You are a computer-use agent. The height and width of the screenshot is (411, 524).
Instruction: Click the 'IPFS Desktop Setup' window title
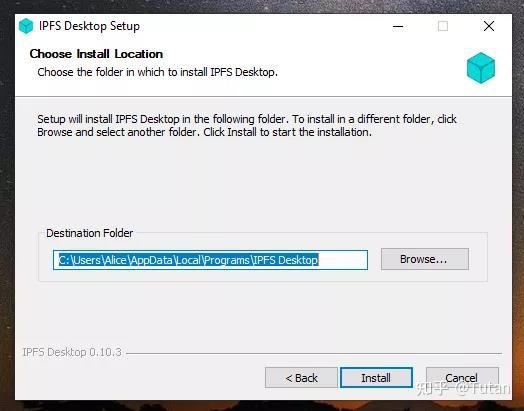click(90, 26)
